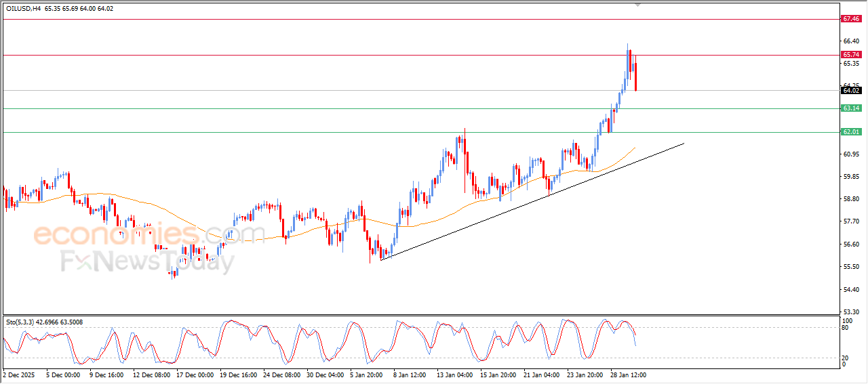This screenshot has height=384, width=868.
Task: Select the red 67.46 price label
Action: tap(851, 19)
